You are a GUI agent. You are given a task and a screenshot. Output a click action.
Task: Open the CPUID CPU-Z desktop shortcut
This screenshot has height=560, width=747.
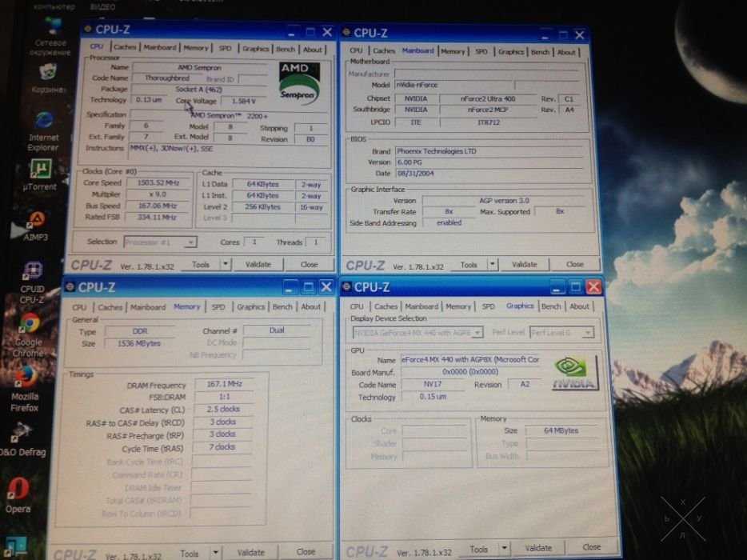pyautogui.click(x=33, y=282)
